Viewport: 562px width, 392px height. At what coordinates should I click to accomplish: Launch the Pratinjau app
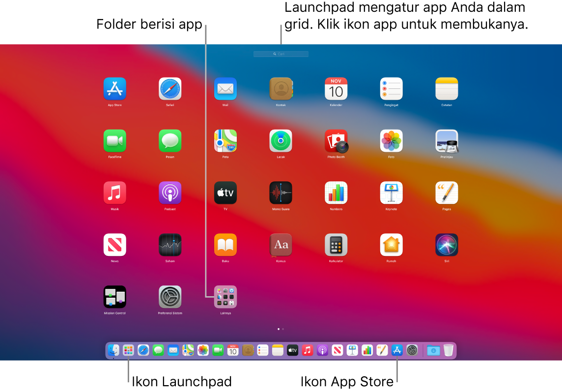coord(447,141)
